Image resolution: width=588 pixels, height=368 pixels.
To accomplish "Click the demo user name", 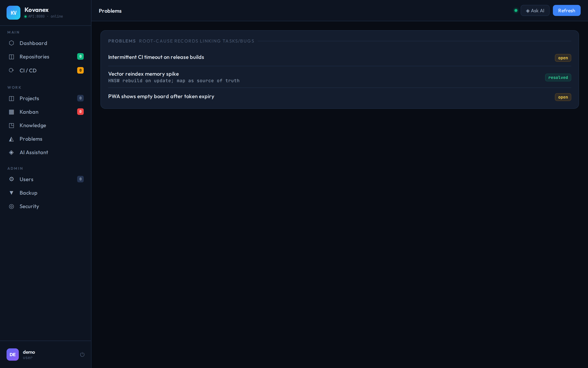I will click(x=29, y=352).
